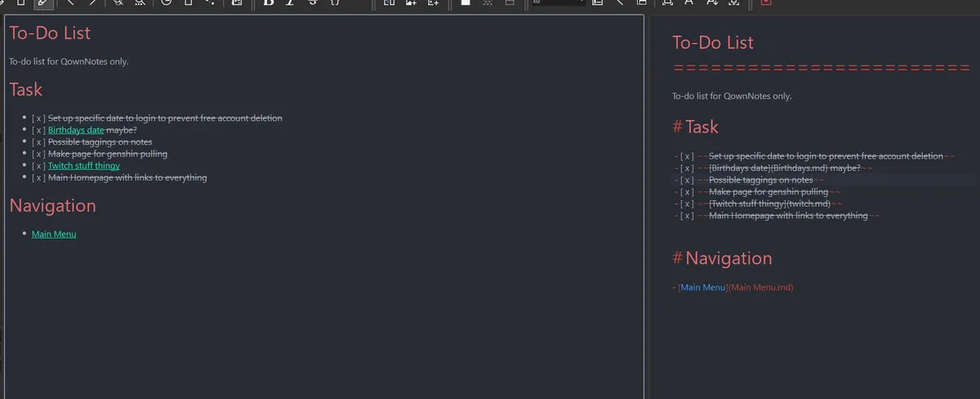Go back in note history with left arrow
This screenshot has width=980, height=399.
pos(72,2)
